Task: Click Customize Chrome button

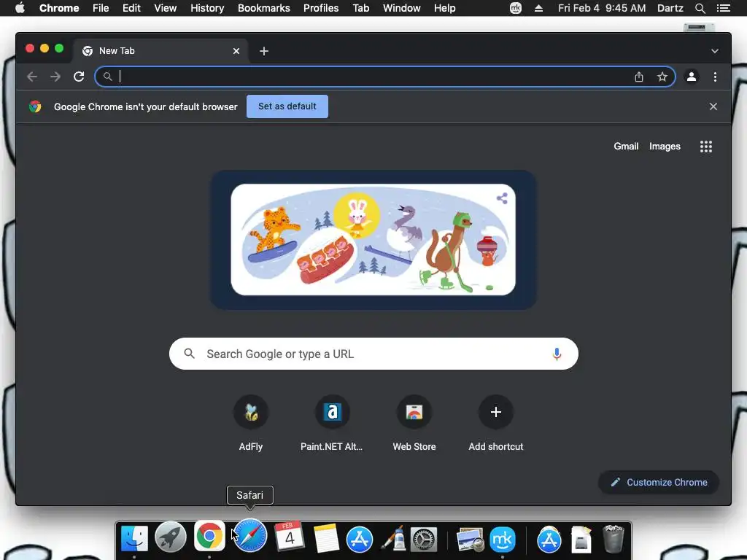Action: [x=659, y=483]
